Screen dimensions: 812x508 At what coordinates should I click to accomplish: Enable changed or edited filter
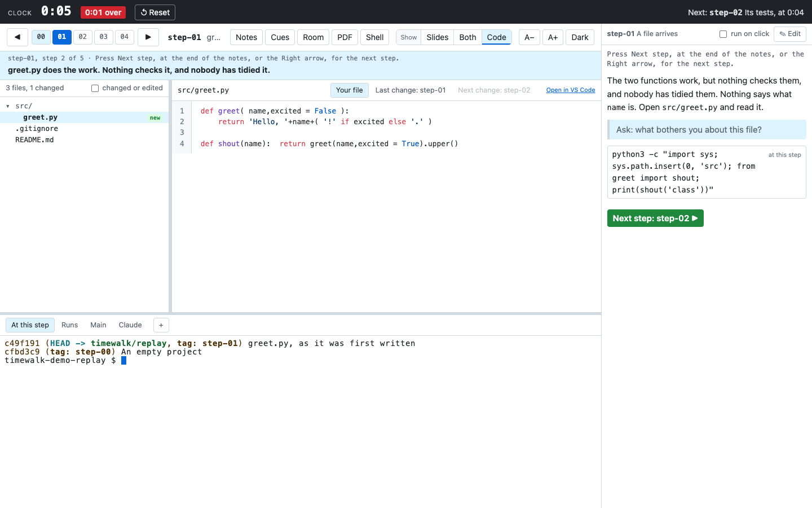tap(95, 88)
